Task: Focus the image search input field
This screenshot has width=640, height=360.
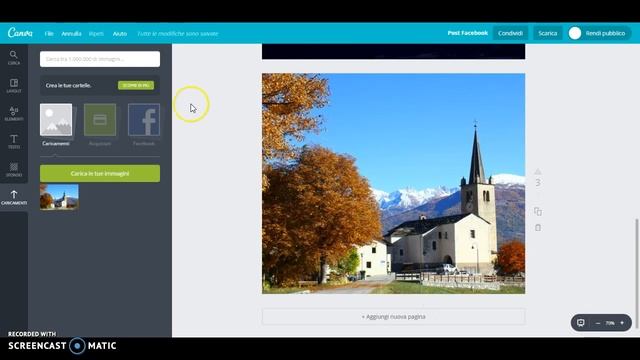Action: [x=100, y=59]
